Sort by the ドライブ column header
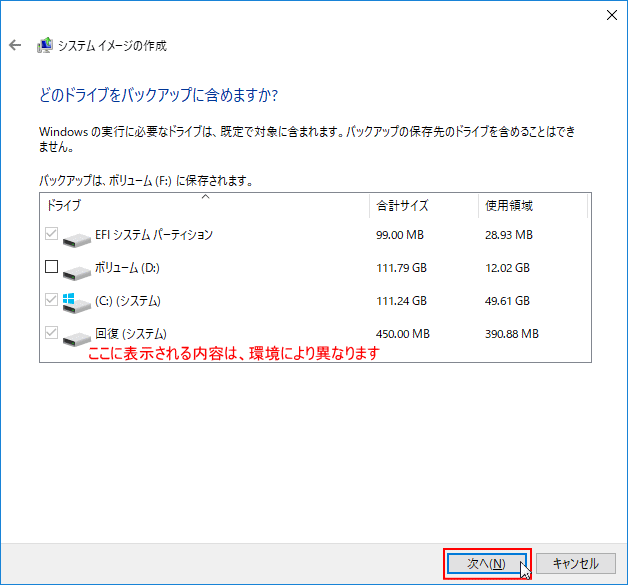Viewport: 628px width, 585px height. click(205, 205)
